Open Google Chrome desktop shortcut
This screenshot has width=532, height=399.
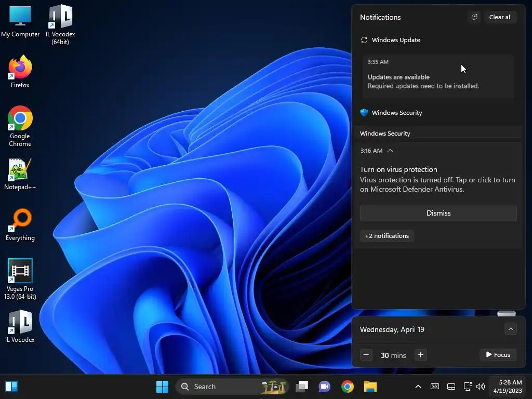tap(20, 126)
